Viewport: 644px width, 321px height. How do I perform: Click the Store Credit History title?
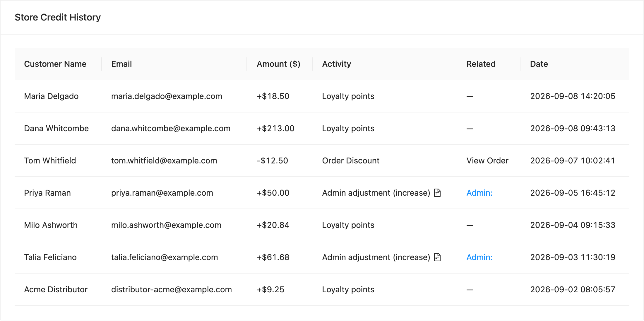tap(58, 17)
